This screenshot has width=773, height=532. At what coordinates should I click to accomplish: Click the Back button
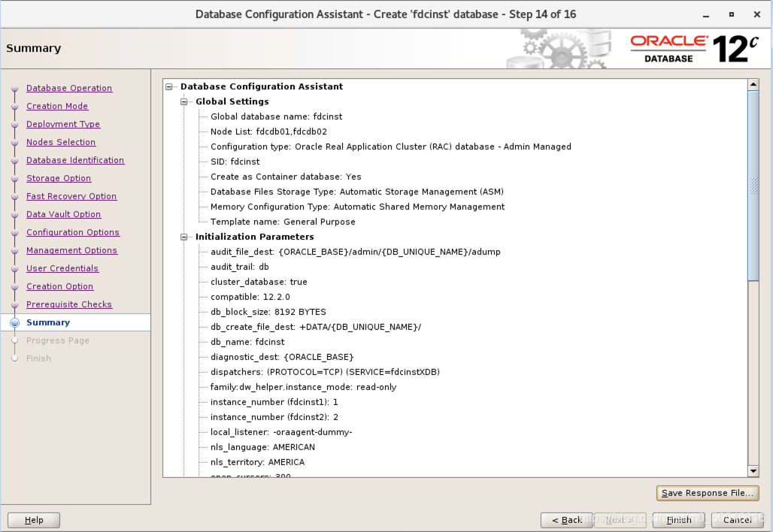pyautogui.click(x=567, y=520)
